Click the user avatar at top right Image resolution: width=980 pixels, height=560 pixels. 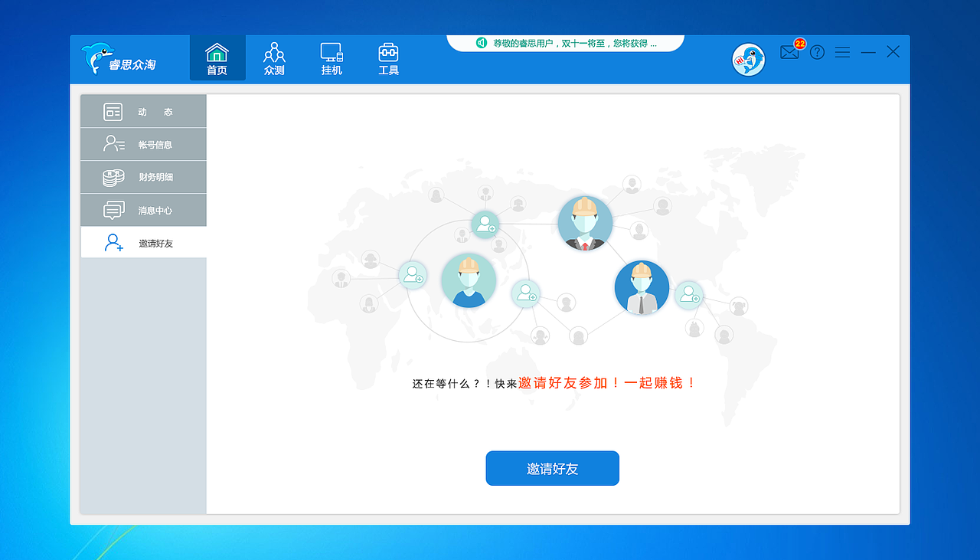tap(748, 59)
